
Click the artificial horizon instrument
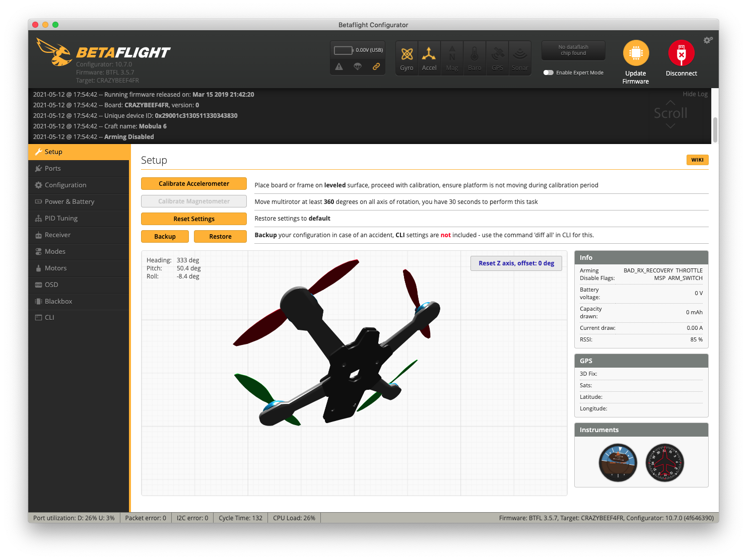(618, 463)
